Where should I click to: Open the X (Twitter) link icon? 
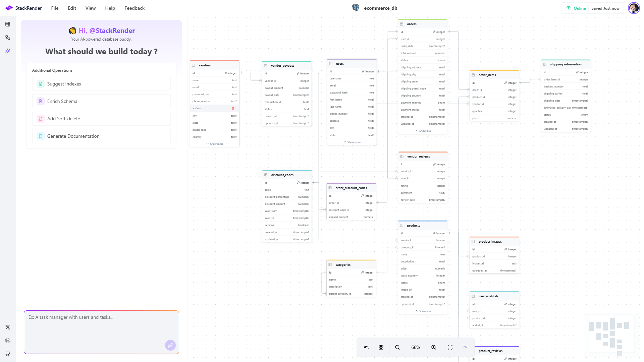tap(8, 327)
